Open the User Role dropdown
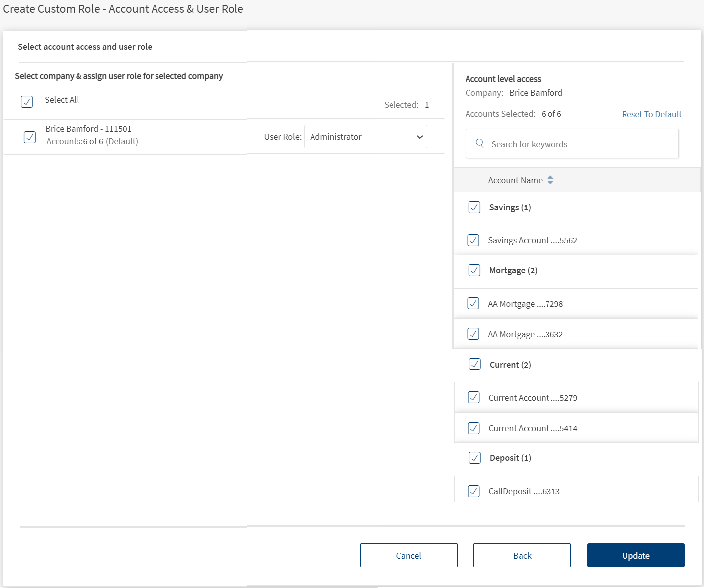This screenshot has width=704, height=588. tap(366, 137)
